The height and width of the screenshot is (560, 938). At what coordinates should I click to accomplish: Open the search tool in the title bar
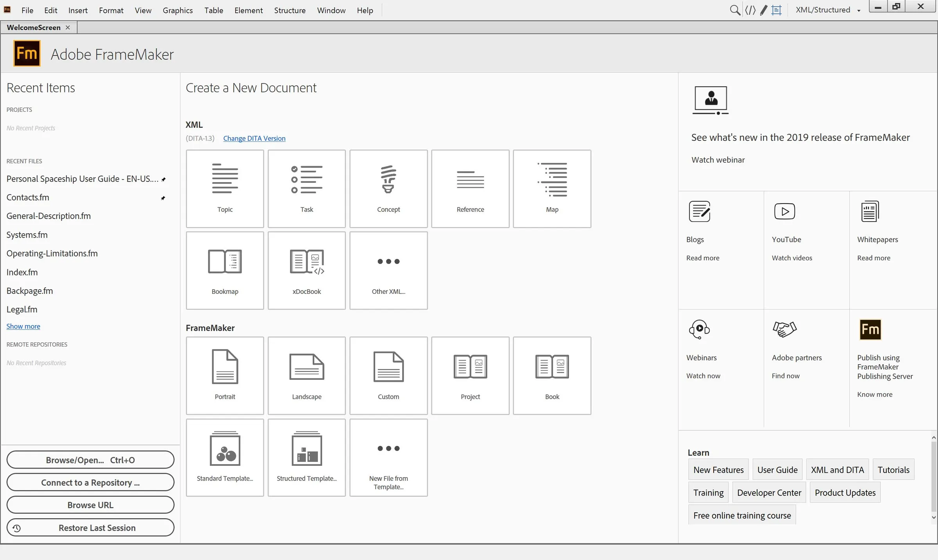[x=735, y=10]
